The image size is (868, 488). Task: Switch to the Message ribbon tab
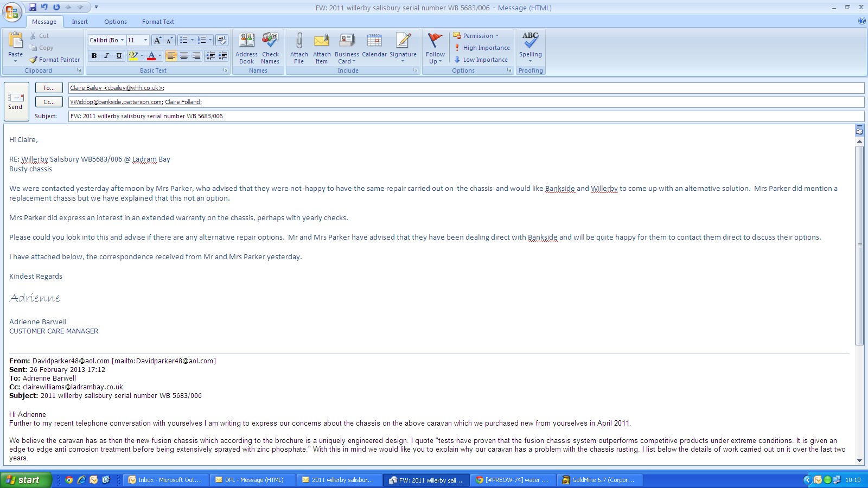(44, 22)
